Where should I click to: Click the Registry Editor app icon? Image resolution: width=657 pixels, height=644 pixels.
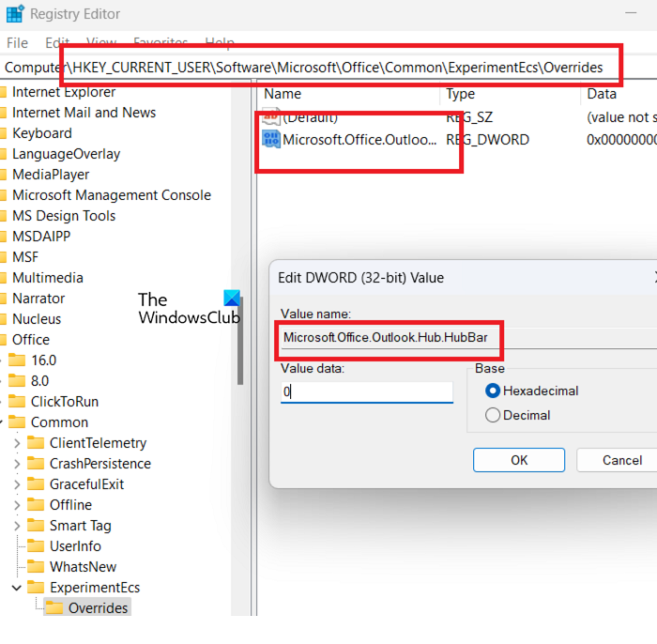click(x=15, y=14)
